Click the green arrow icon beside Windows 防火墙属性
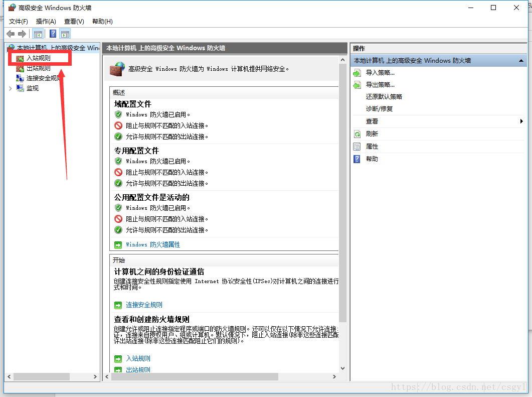 pos(118,245)
